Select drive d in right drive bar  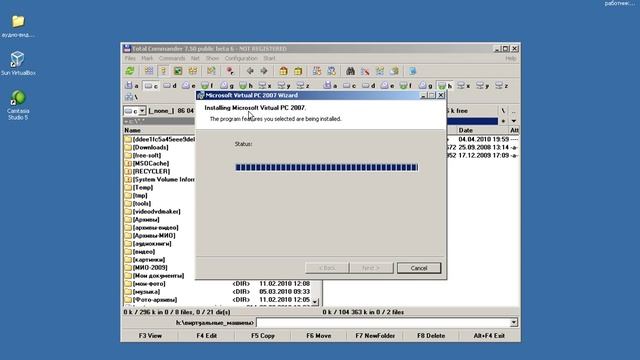[368, 85]
